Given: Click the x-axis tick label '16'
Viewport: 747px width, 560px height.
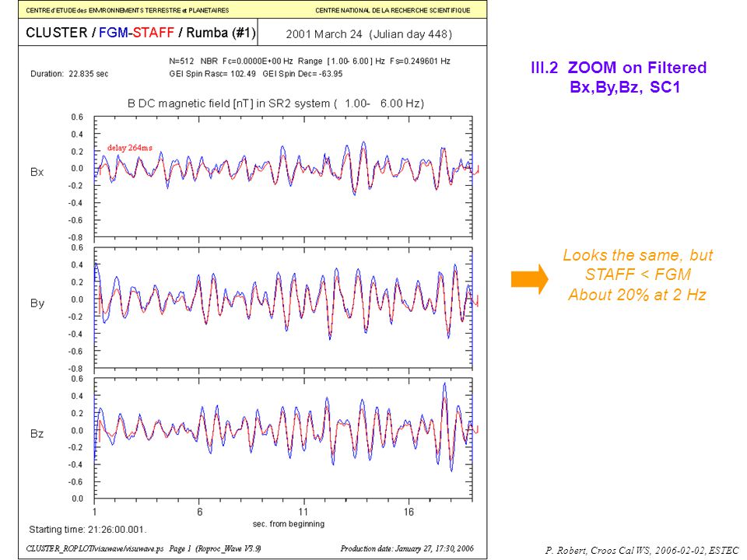Looking at the screenshot, I should [409, 512].
